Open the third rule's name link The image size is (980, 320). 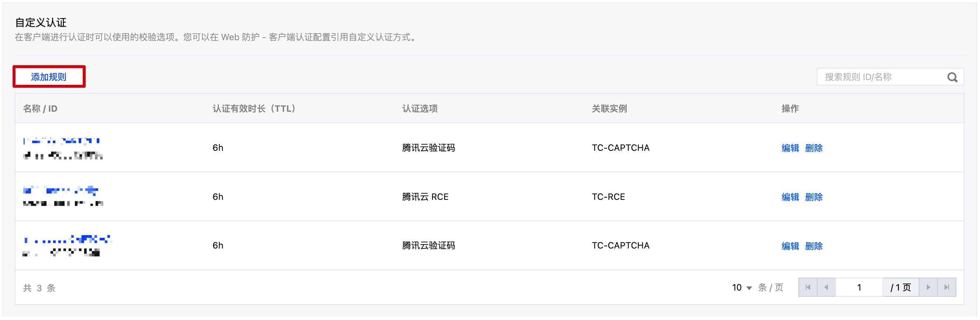[68, 239]
